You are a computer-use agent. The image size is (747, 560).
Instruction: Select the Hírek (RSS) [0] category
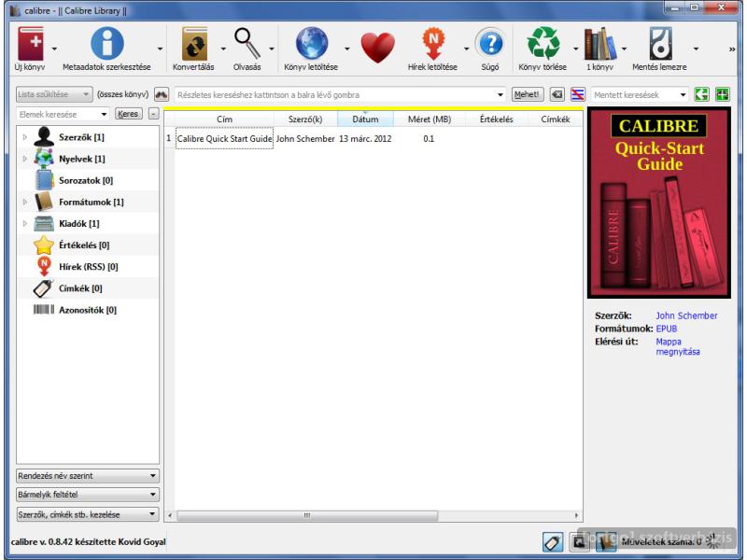(x=88, y=267)
